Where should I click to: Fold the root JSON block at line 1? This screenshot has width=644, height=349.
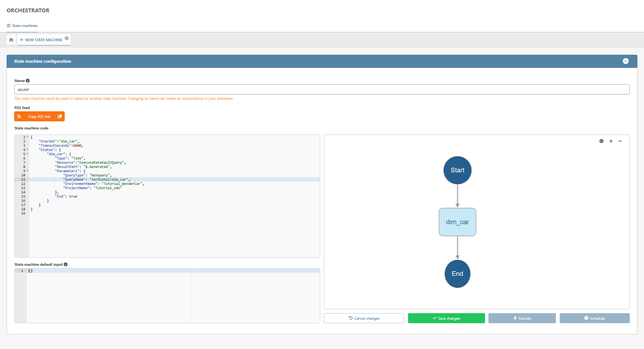click(27, 137)
